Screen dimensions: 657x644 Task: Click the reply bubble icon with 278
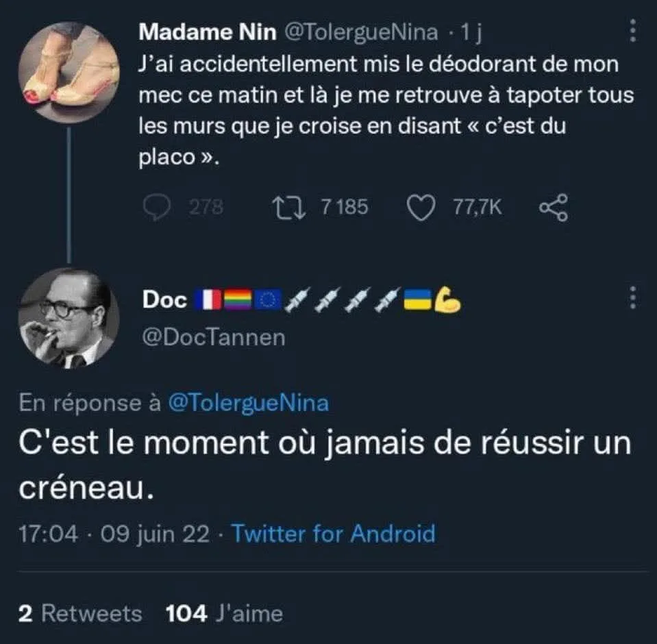coord(157,208)
